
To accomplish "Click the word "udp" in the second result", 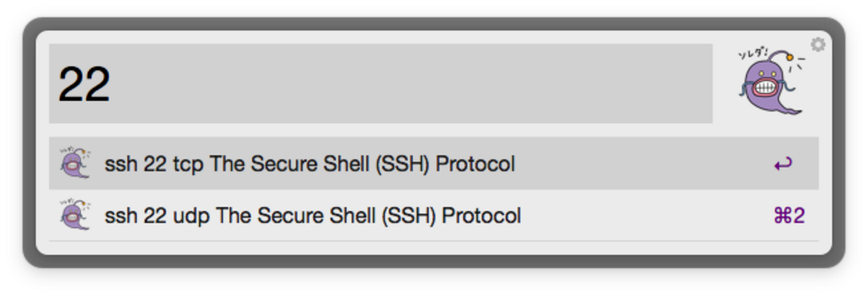I will pos(191,216).
